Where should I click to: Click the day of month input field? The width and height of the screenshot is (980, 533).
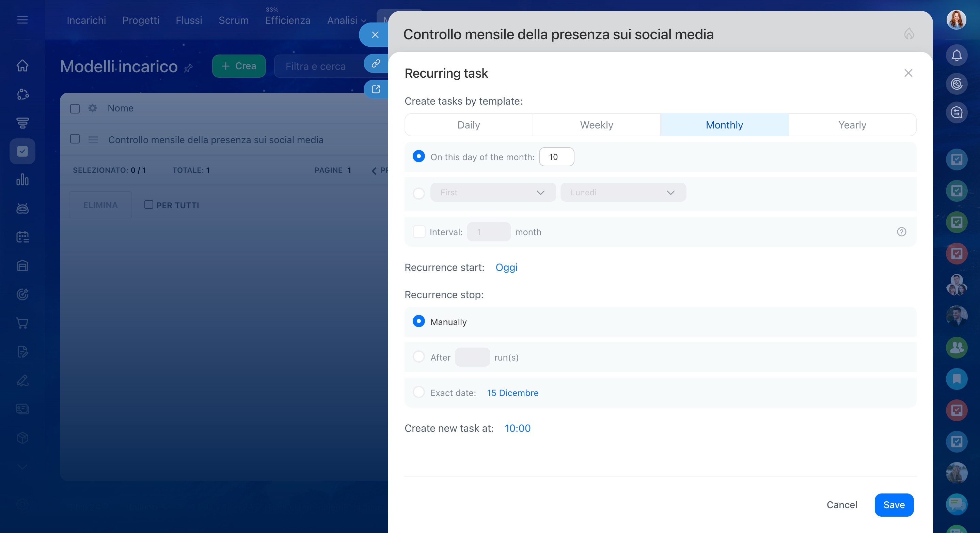click(556, 157)
